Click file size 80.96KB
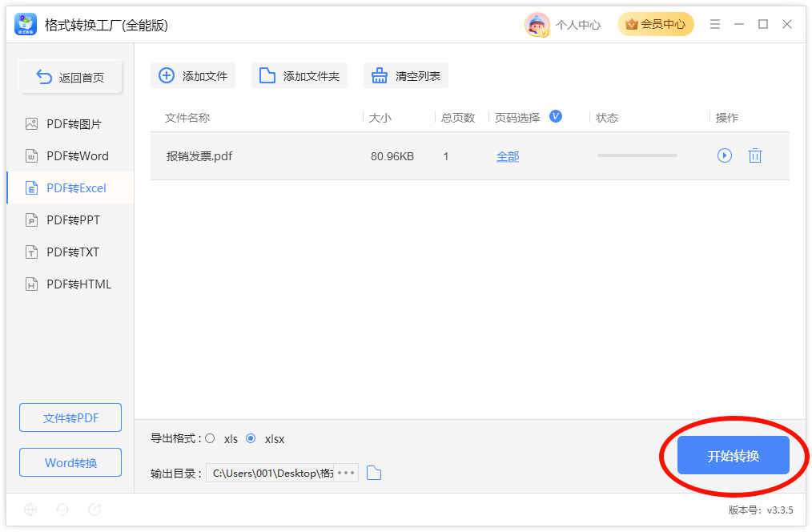 392,156
